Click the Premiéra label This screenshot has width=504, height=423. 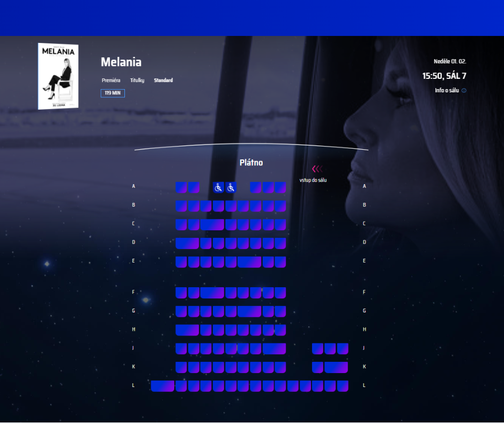(x=111, y=81)
